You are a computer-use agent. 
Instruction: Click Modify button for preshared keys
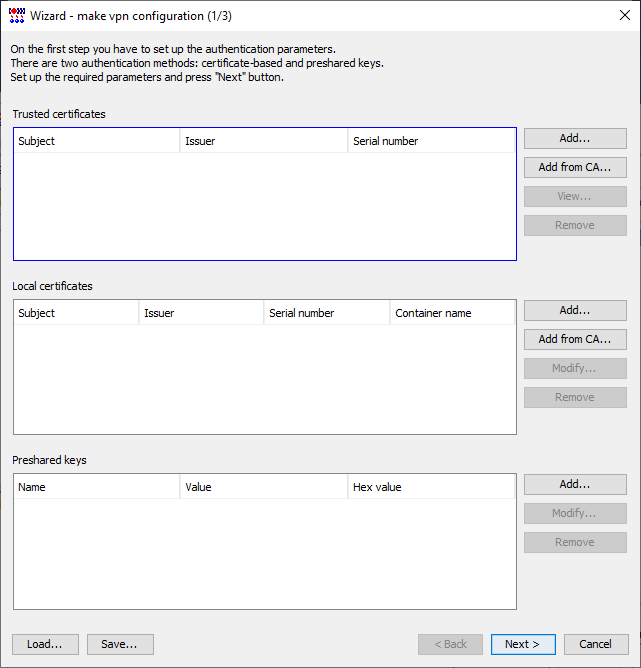click(x=575, y=513)
